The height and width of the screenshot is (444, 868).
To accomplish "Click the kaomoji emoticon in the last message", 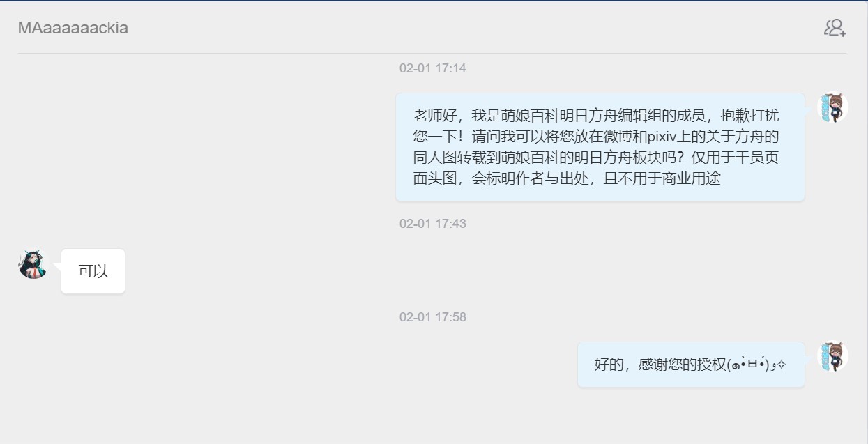I will tap(756, 365).
